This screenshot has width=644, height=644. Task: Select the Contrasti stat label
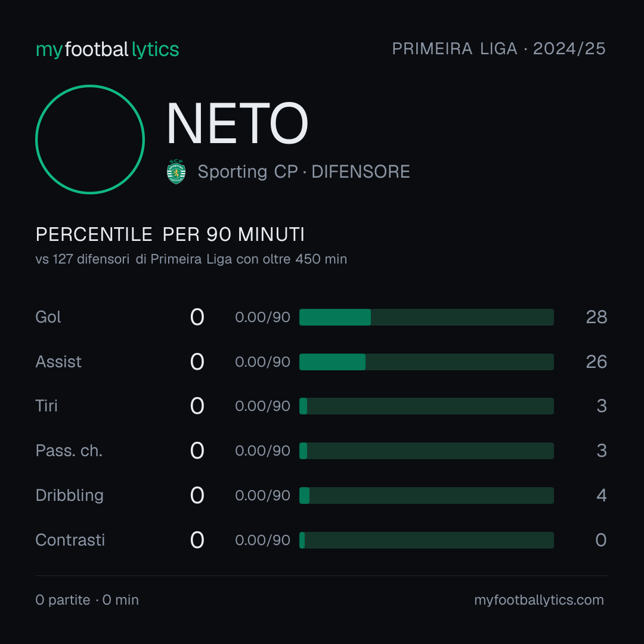coord(70,540)
